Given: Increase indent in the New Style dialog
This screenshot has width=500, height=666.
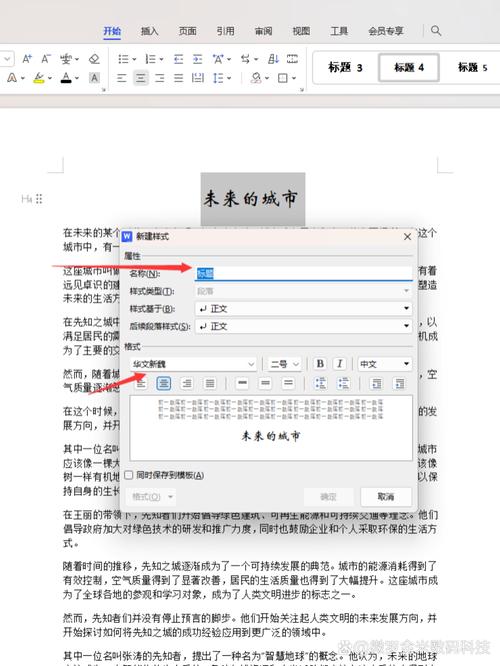Looking at the screenshot, I should click(399, 384).
